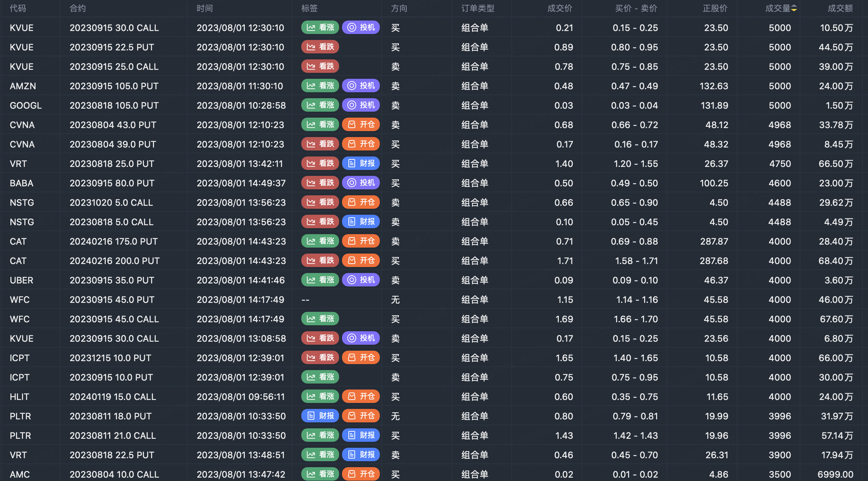Click the 订单类型 column header
The width and height of the screenshot is (868, 481).
478,8
